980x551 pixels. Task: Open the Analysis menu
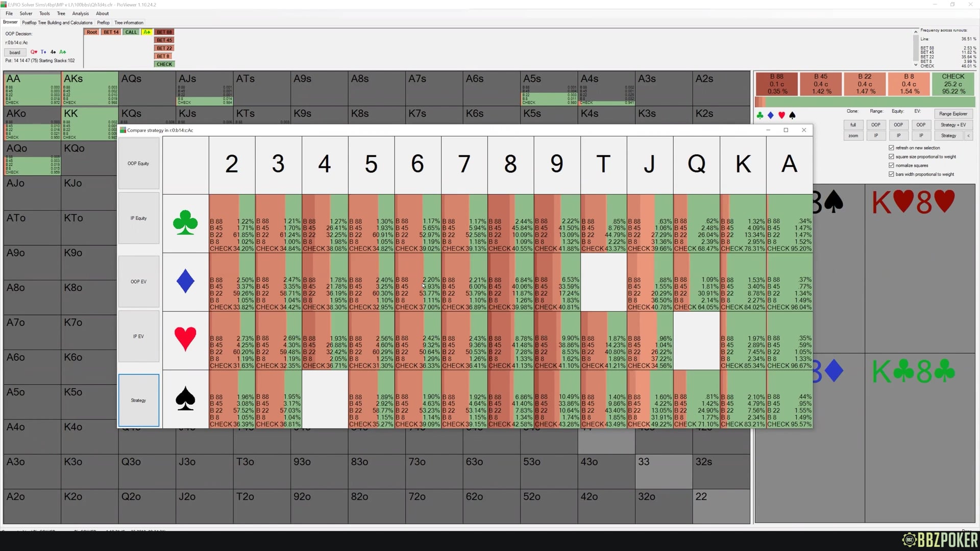[80, 14]
